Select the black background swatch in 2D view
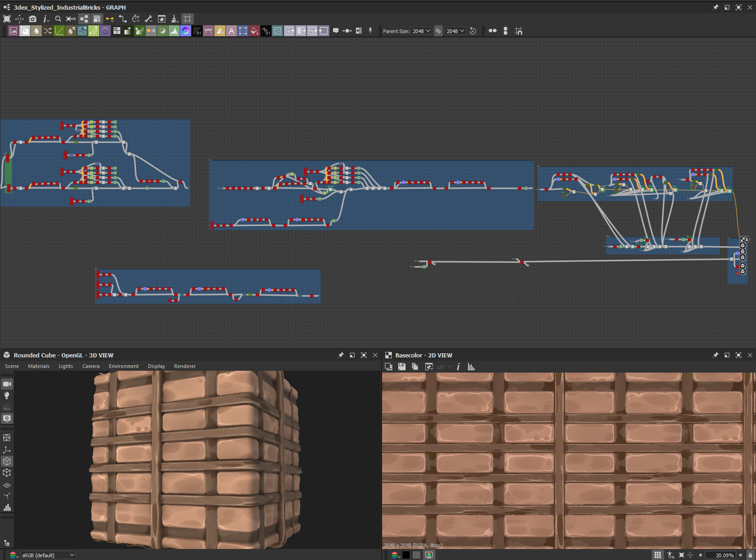Screen dimensions: 756x560 point(406,555)
